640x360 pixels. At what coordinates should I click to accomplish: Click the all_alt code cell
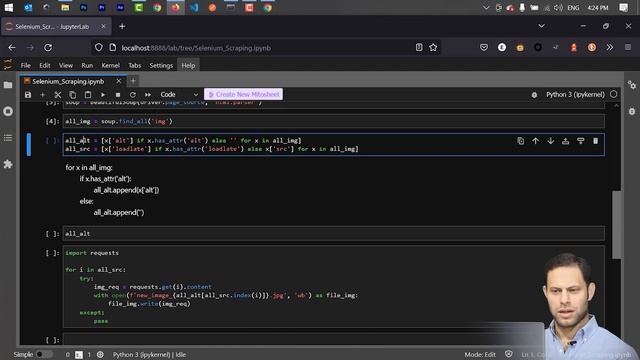click(333, 233)
